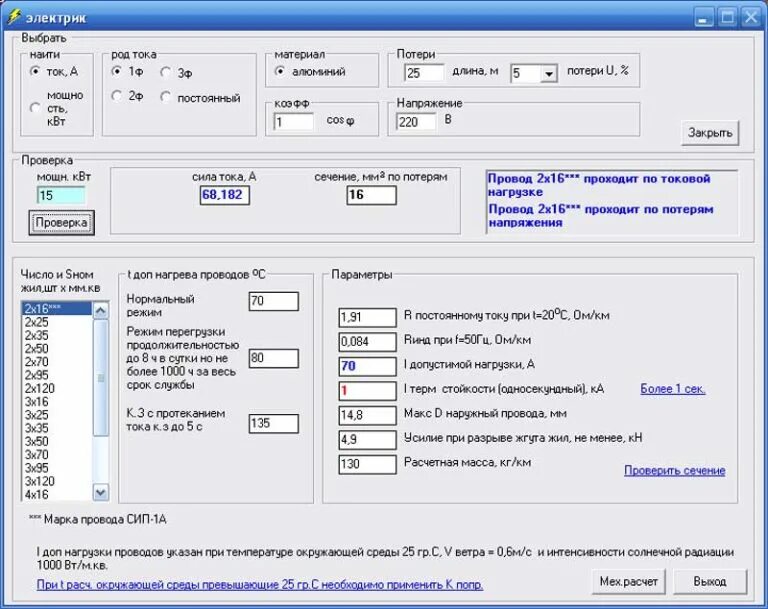Click the voltage field showing 220
This screenshot has width=768, height=609.
[416, 122]
